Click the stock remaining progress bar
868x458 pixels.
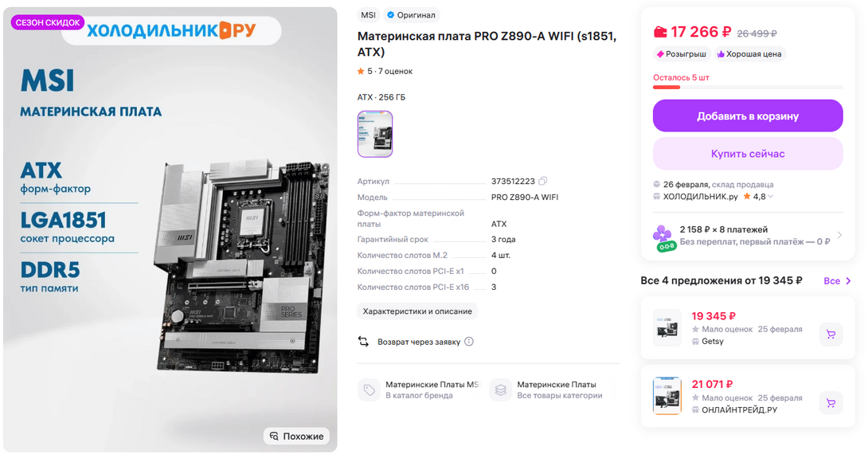tap(747, 88)
